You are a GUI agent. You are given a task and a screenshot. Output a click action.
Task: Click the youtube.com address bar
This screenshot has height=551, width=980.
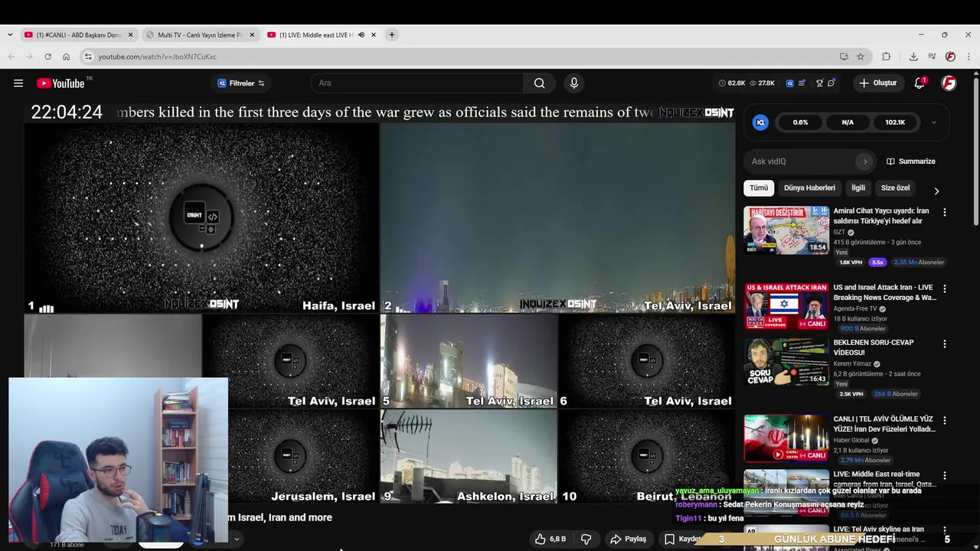[x=459, y=57]
